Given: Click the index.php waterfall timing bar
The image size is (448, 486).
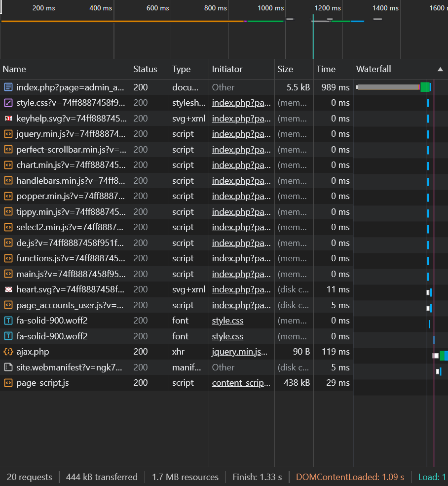Looking at the screenshot, I should point(390,87).
